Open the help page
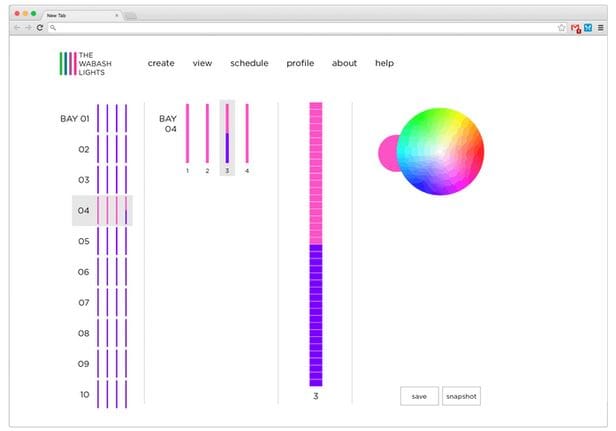The height and width of the screenshot is (431, 616). pyautogui.click(x=384, y=63)
